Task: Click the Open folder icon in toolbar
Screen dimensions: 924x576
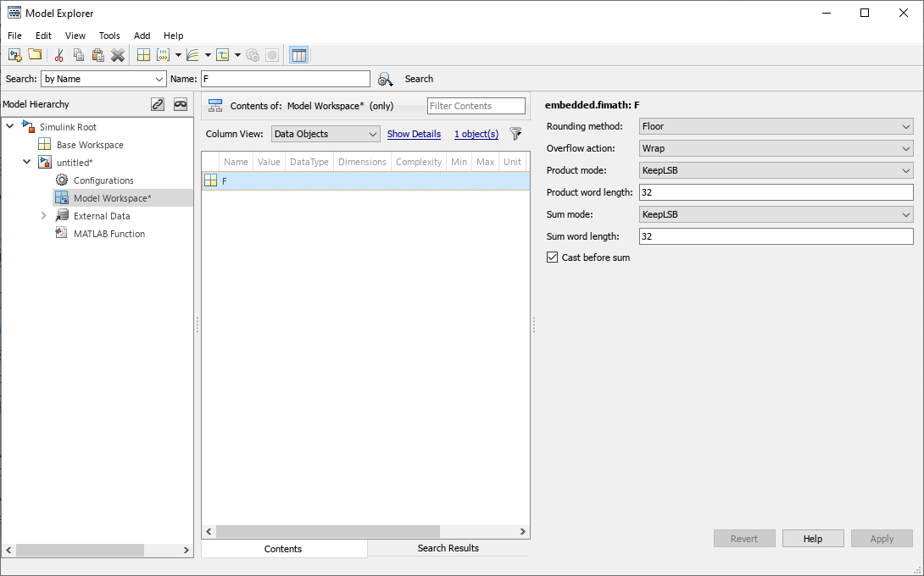Action: tap(35, 55)
